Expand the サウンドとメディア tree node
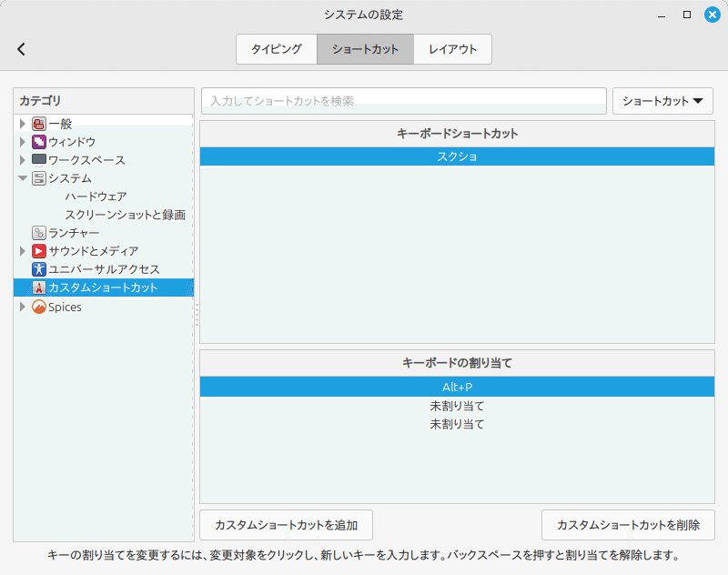The height and width of the screenshot is (575, 728). pos(22,251)
